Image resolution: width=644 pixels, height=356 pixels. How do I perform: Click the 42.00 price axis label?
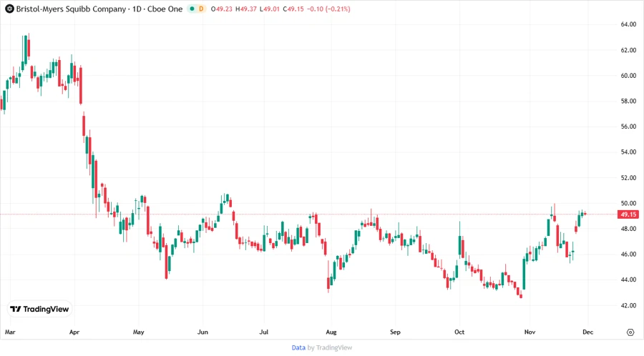pos(628,305)
